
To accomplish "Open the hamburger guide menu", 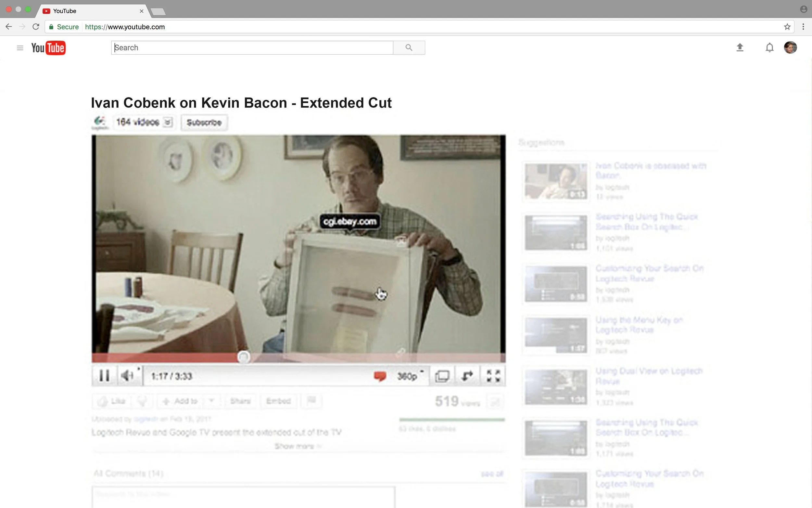I will click(x=20, y=48).
